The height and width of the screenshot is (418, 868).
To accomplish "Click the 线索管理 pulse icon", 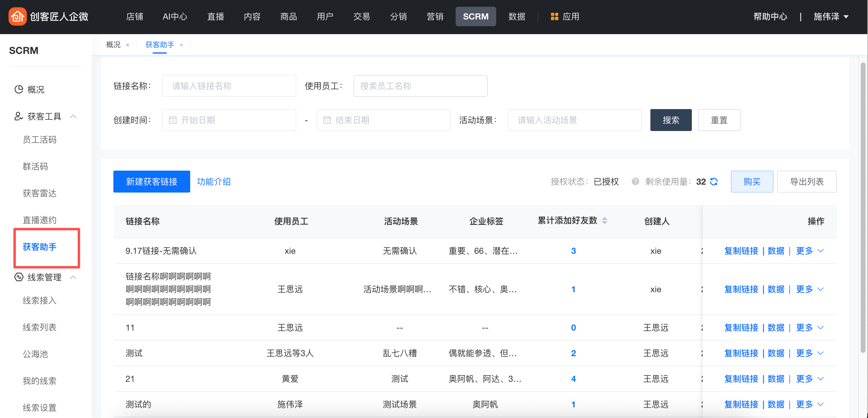I will pyautogui.click(x=19, y=277).
